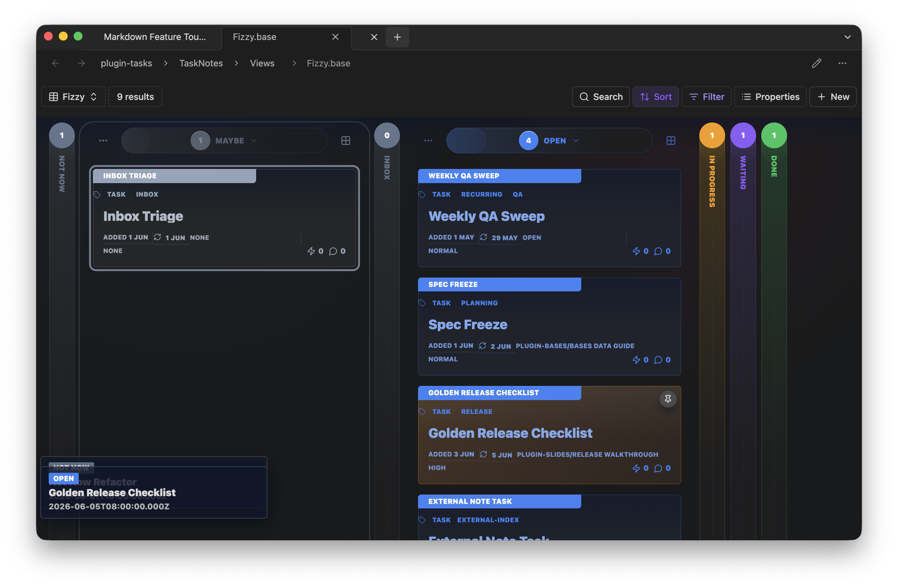Click lightning bolt on Spec Freeze
This screenshot has width=898, height=588.
[640, 360]
